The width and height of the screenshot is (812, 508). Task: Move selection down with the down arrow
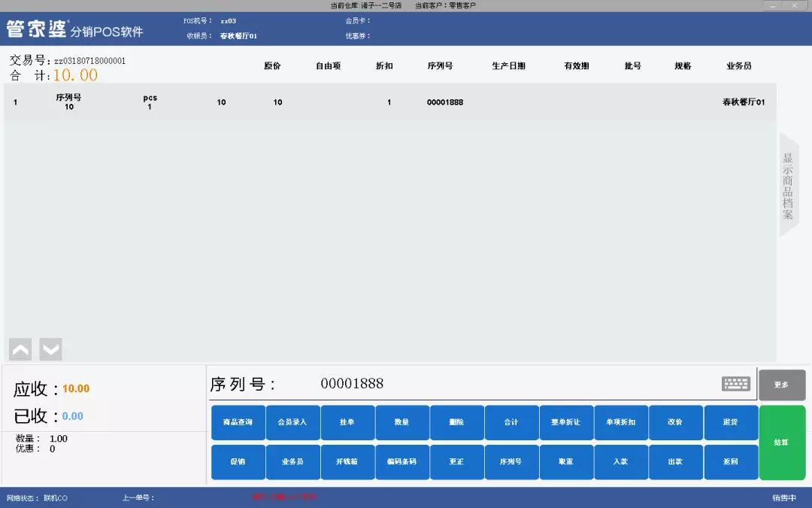[51, 349]
